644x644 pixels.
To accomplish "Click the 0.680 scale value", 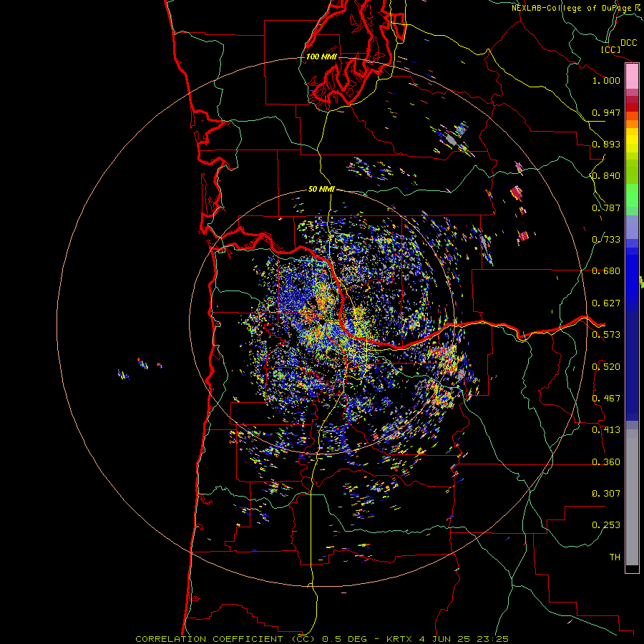I will 606,271.
